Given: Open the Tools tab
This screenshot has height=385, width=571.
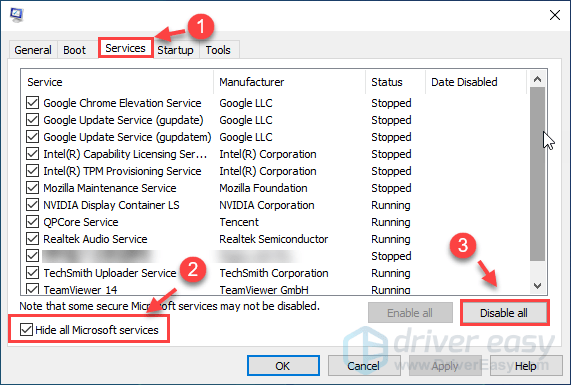Looking at the screenshot, I should point(218,50).
